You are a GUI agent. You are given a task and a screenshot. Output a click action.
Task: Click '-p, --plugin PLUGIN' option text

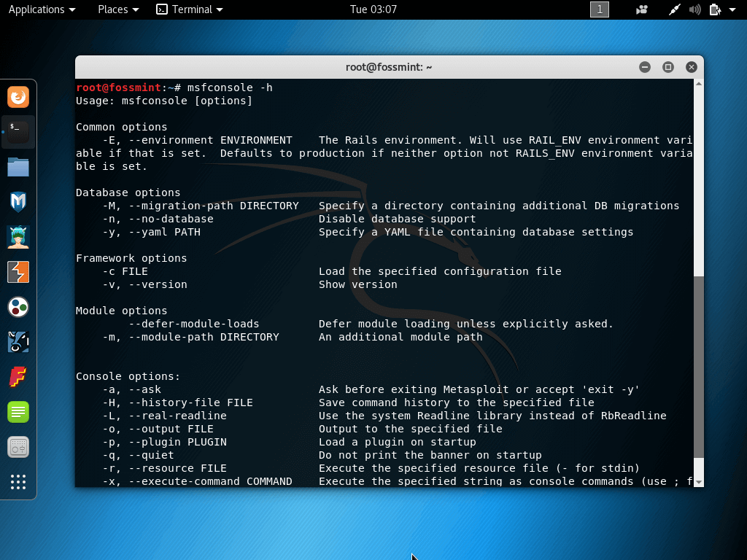click(164, 442)
